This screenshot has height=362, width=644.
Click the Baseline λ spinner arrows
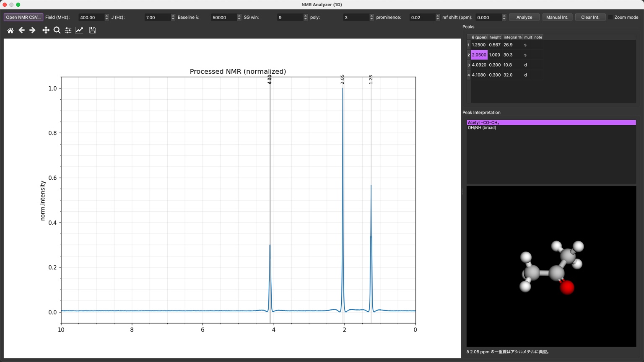239,17
